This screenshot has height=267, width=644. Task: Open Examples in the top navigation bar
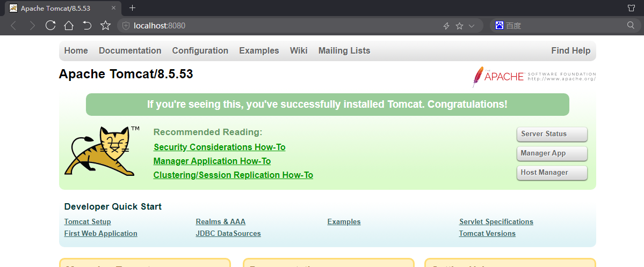[259, 51]
